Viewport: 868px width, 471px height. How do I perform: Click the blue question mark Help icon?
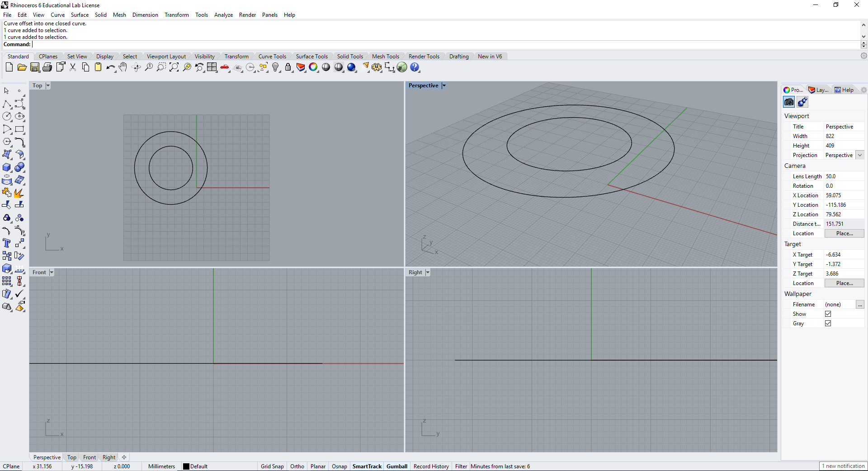415,67
